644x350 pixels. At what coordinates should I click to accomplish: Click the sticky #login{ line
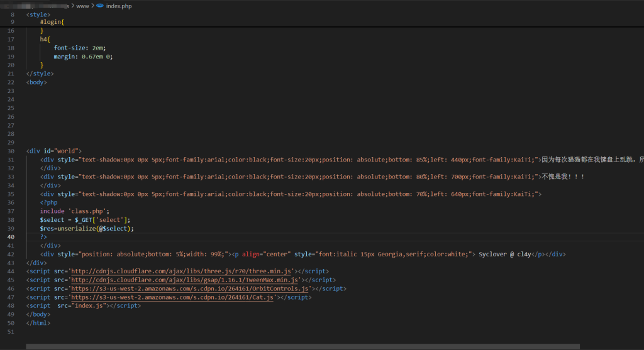coord(52,22)
